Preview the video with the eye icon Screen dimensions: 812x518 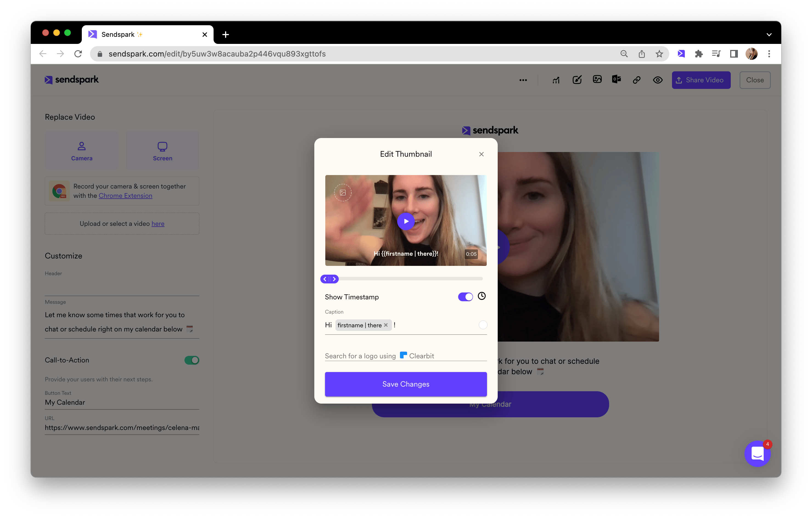point(657,80)
